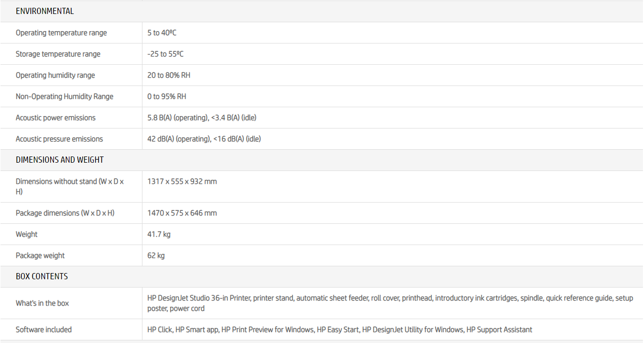Click the 1317 x 555 x 932 mm value
The height and width of the screenshot is (343, 644).
[x=182, y=181]
